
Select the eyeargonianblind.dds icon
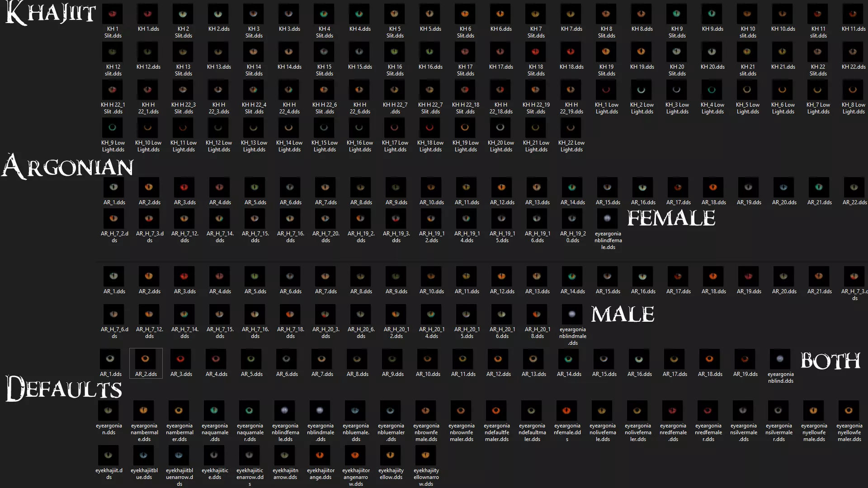tap(780, 359)
